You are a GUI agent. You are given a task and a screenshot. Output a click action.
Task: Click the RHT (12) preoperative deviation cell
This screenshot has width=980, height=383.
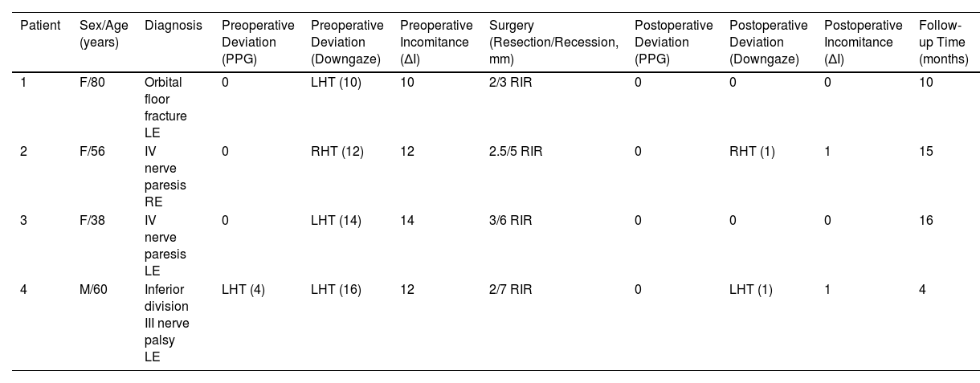point(337,152)
